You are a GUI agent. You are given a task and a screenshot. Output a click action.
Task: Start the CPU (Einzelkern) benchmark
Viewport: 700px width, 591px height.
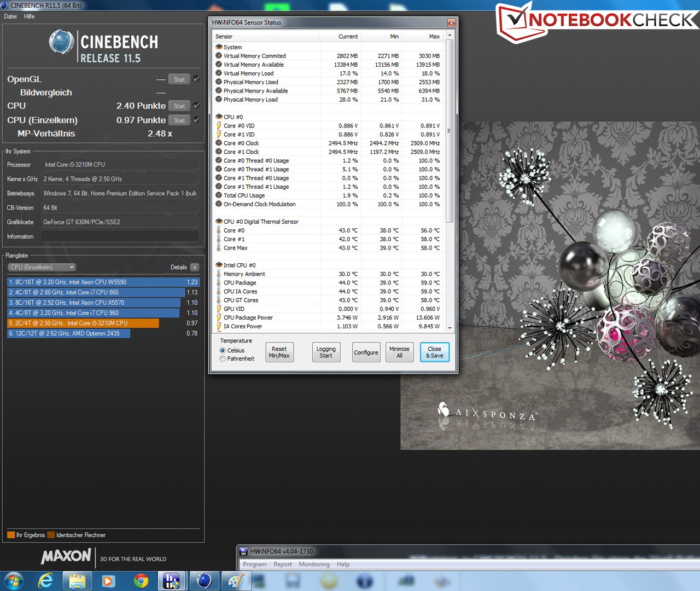click(179, 120)
